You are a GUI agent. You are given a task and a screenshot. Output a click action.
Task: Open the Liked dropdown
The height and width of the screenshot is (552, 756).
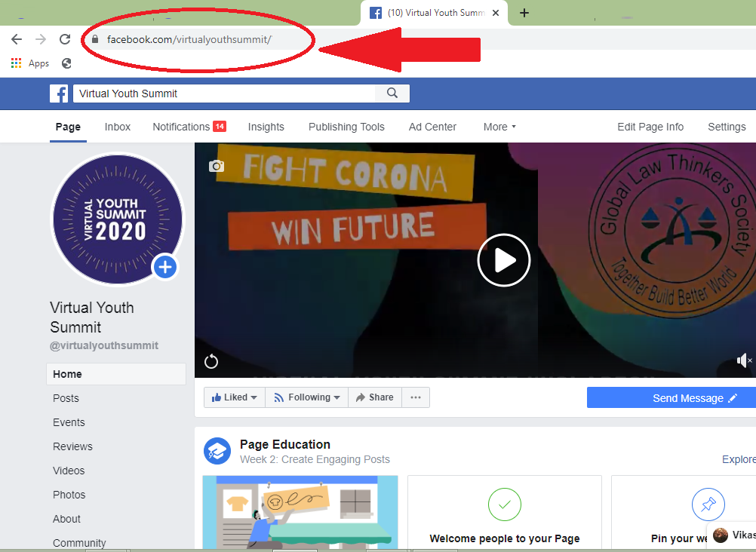click(235, 397)
